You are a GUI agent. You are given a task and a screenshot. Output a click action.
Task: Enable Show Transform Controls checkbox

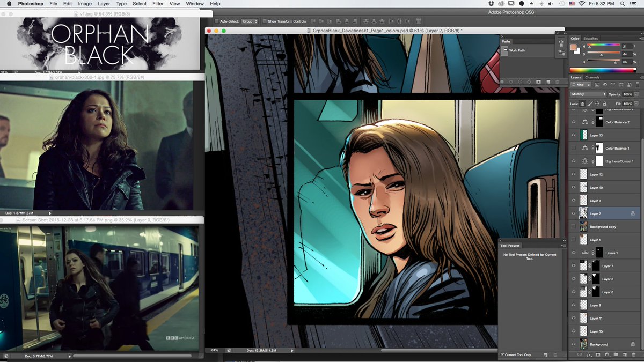(264, 21)
